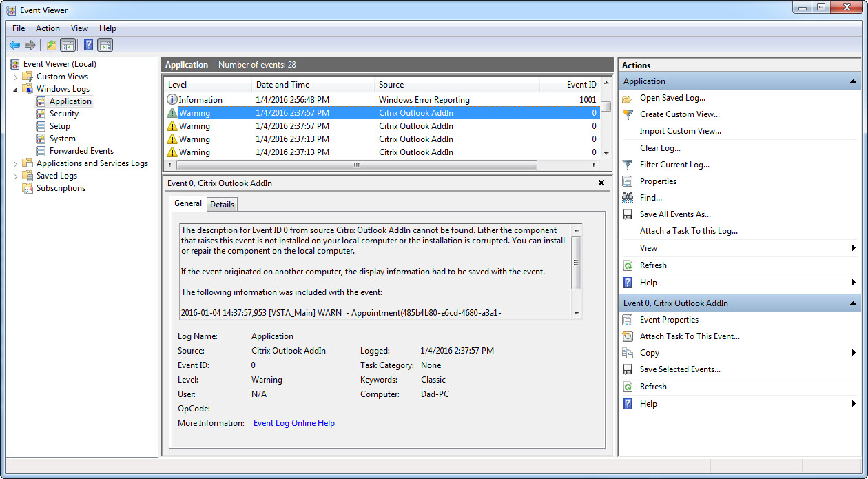868x479 pixels.
Task: Click the Filter Current Log funnel icon
Action: point(628,165)
